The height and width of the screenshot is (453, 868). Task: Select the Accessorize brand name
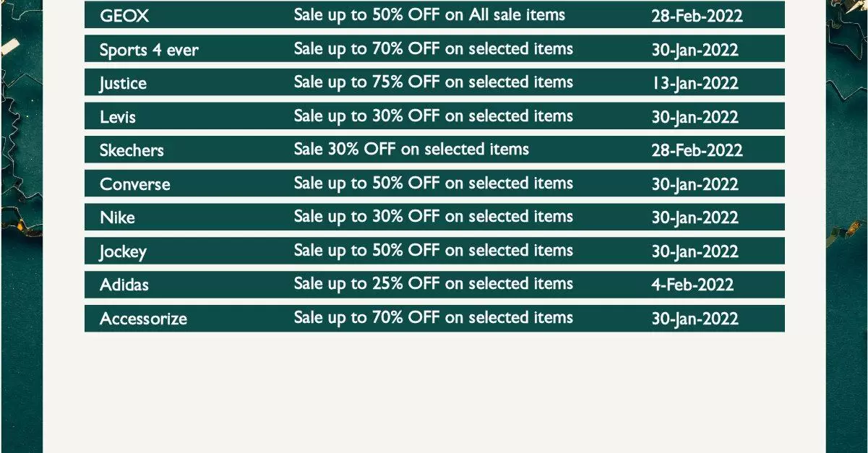pyautogui.click(x=143, y=319)
